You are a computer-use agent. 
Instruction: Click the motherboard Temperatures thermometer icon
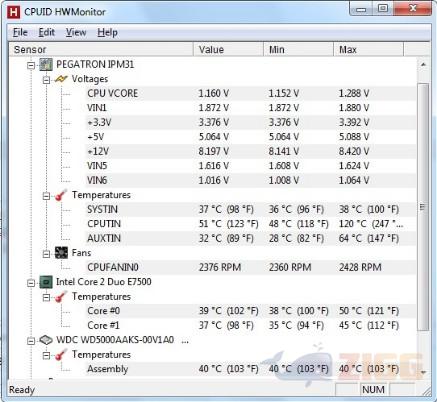point(61,195)
